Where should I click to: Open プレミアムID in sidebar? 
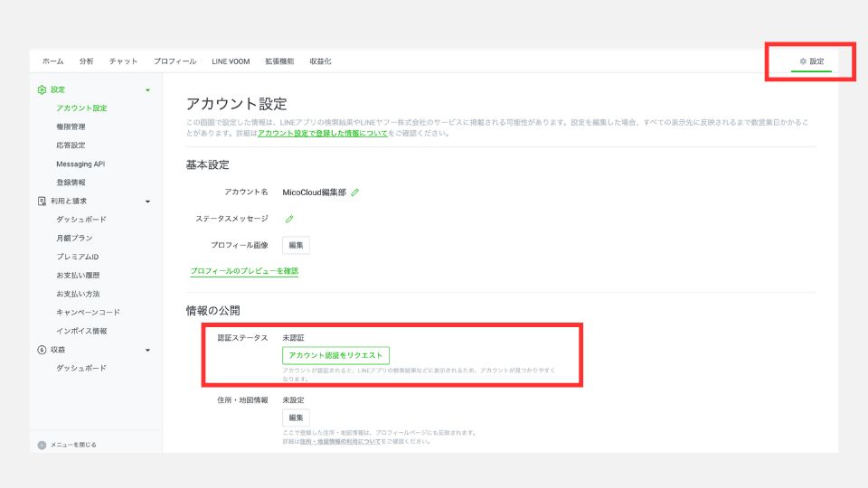pyautogui.click(x=78, y=257)
